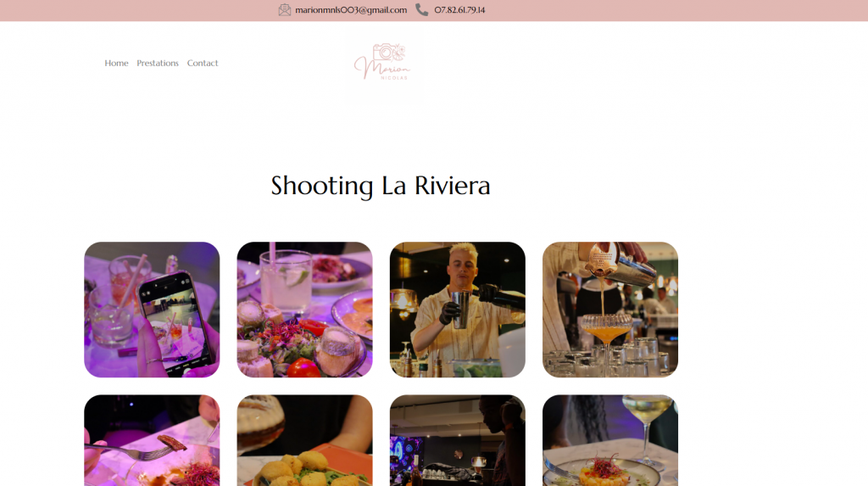Image resolution: width=868 pixels, height=486 pixels.
Task: Open the fork holding food photo
Action: (152, 440)
